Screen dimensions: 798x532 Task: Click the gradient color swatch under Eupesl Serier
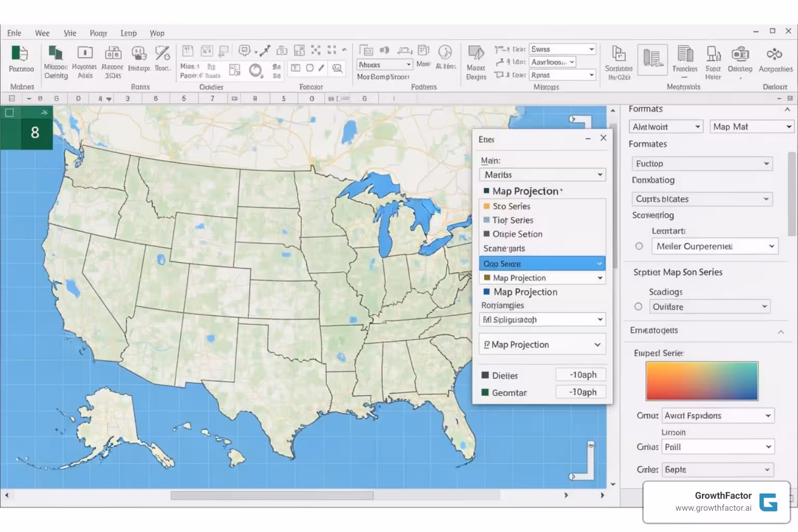(x=702, y=381)
